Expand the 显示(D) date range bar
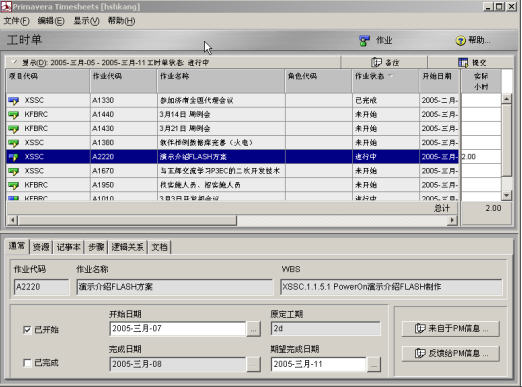This screenshot has width=522, height=387. 173,62
